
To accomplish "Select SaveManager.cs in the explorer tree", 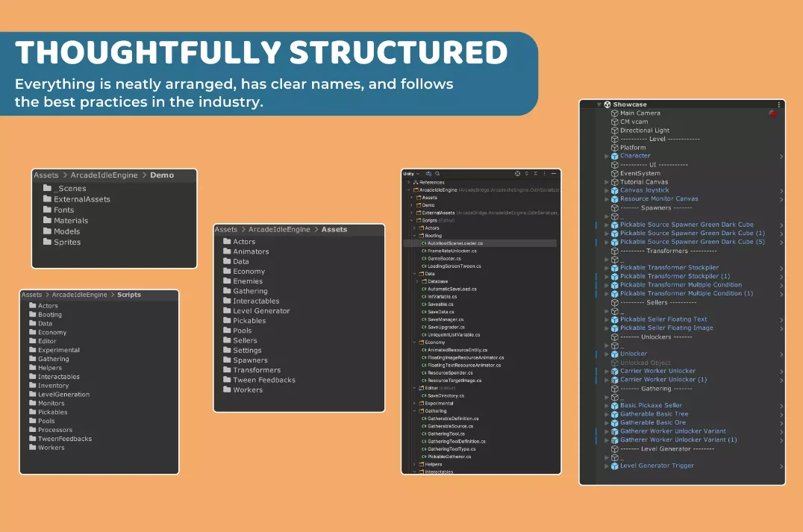I will tap(445, 319).
